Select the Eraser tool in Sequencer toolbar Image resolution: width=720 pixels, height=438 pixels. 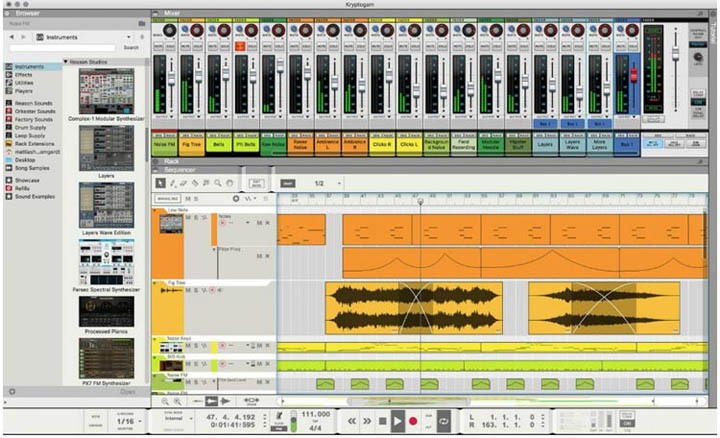(183, 183)
